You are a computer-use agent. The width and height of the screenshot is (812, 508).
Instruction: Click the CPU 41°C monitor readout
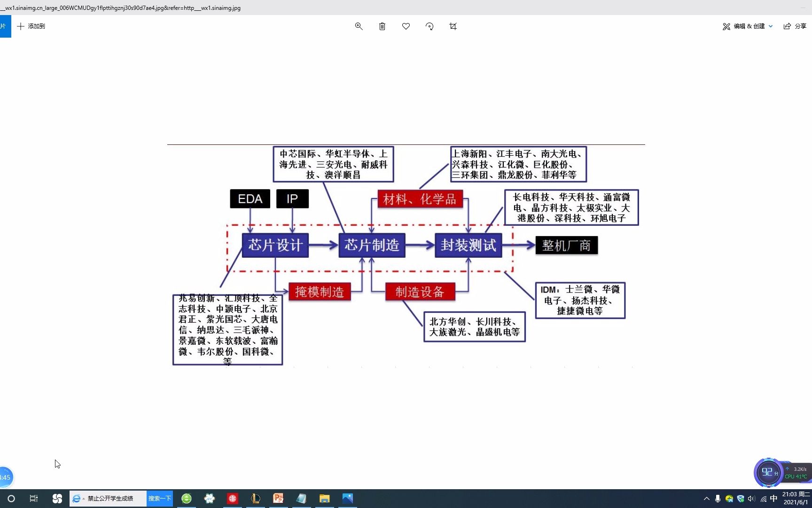(796, 476)
